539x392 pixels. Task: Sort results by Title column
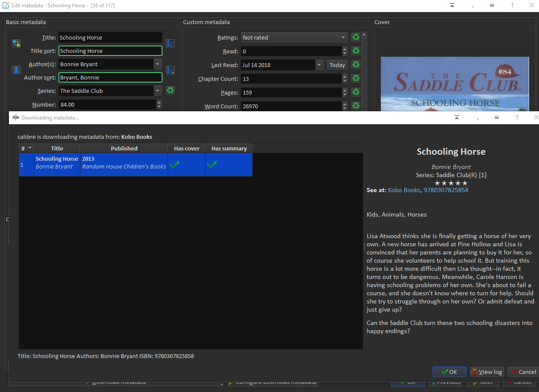[57, 148]
